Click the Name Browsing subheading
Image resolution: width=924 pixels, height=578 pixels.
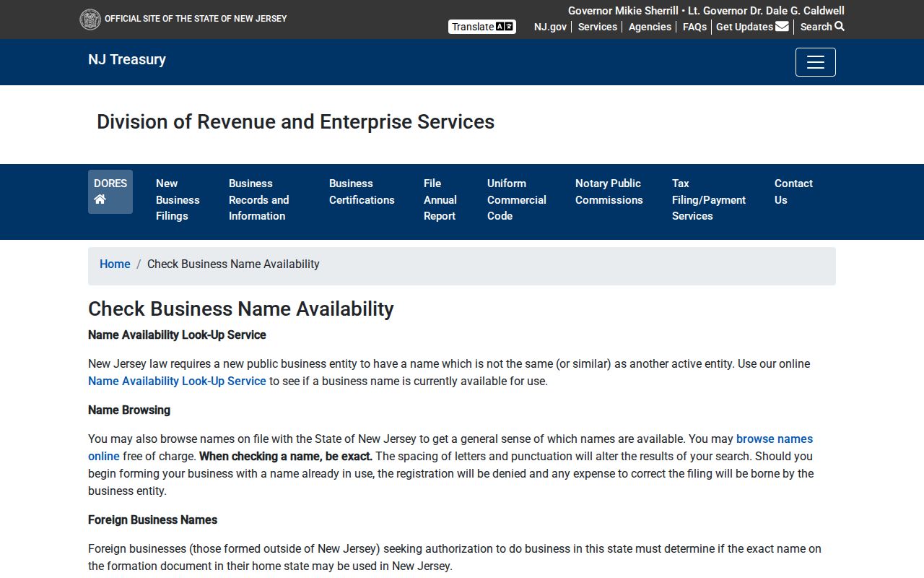coord(129,410)
